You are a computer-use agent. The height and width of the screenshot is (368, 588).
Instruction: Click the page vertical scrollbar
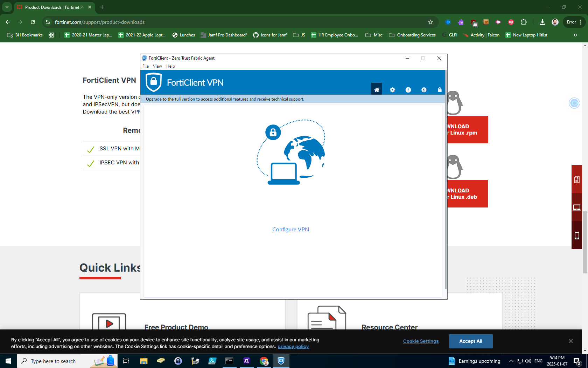585,243
